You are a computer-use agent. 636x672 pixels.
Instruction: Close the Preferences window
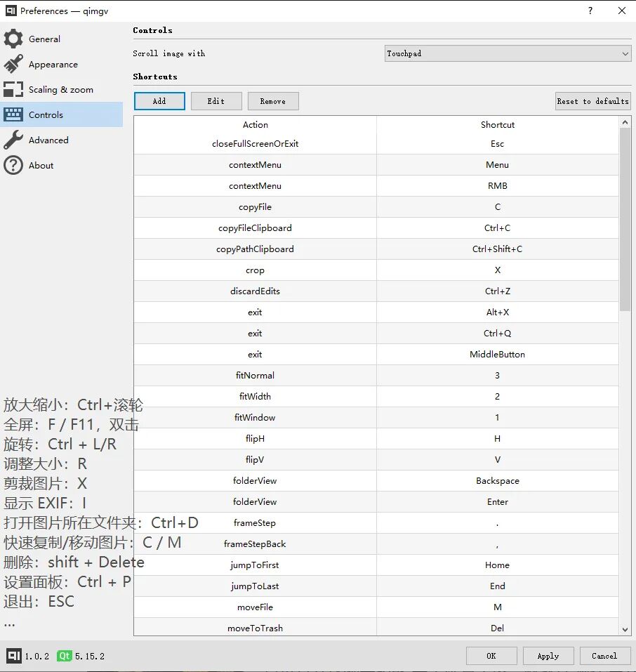coord(621,11)
